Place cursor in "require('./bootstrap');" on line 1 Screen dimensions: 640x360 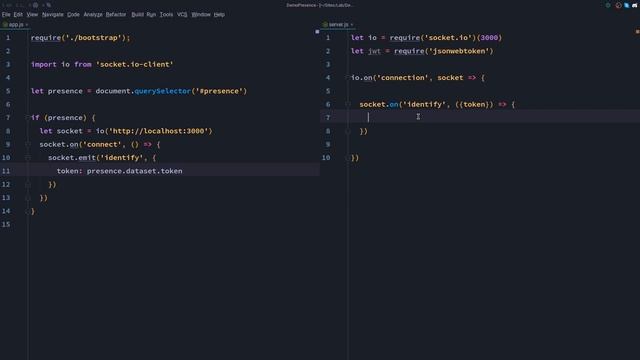pyautogui.click(x=80, y=38)
